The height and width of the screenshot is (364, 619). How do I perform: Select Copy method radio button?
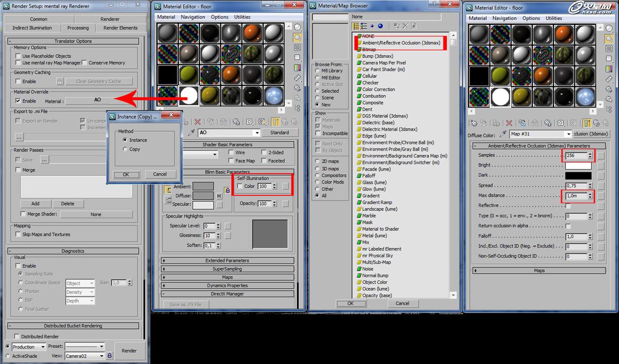(125, 149)
